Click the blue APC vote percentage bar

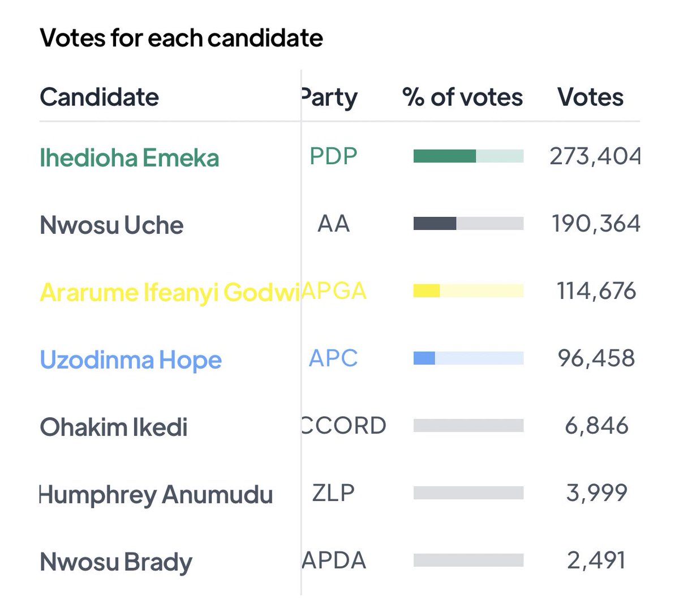point(468,358)
